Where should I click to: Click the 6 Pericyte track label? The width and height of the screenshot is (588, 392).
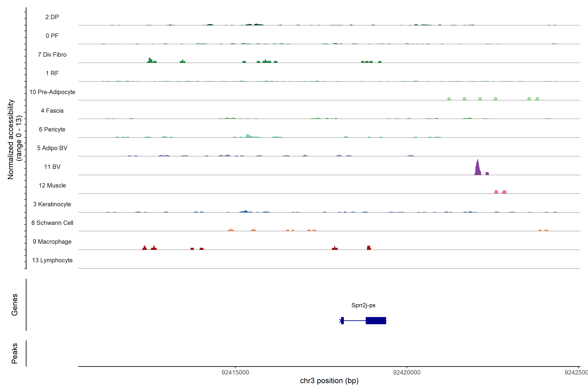(52, 130)
